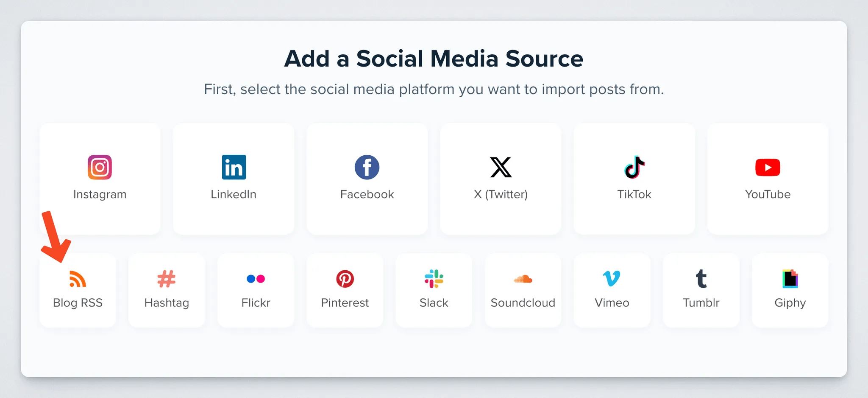868x398 pixels.
Task: Choose the TikTok logo icon
Action: pos(634,167)
